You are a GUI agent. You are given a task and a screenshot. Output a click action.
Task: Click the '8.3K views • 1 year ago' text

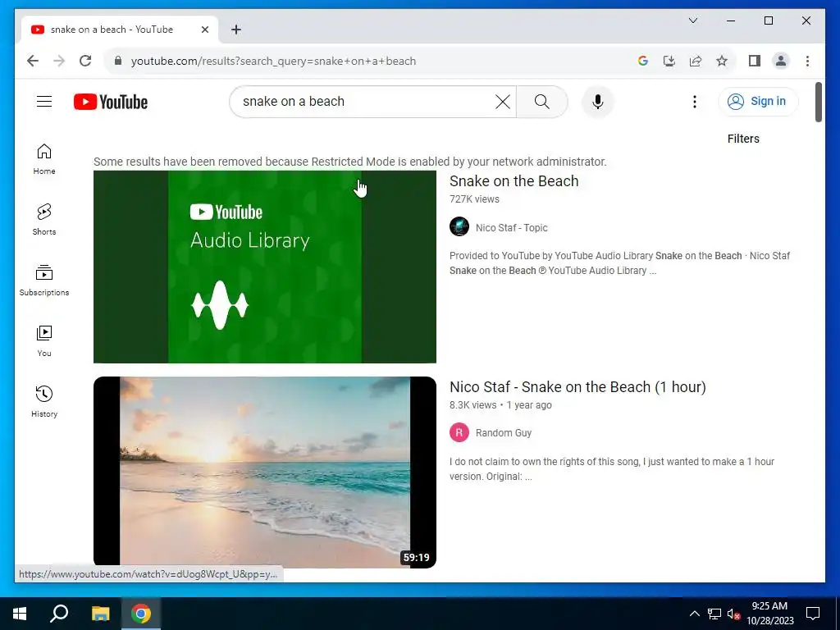[500, 405]
